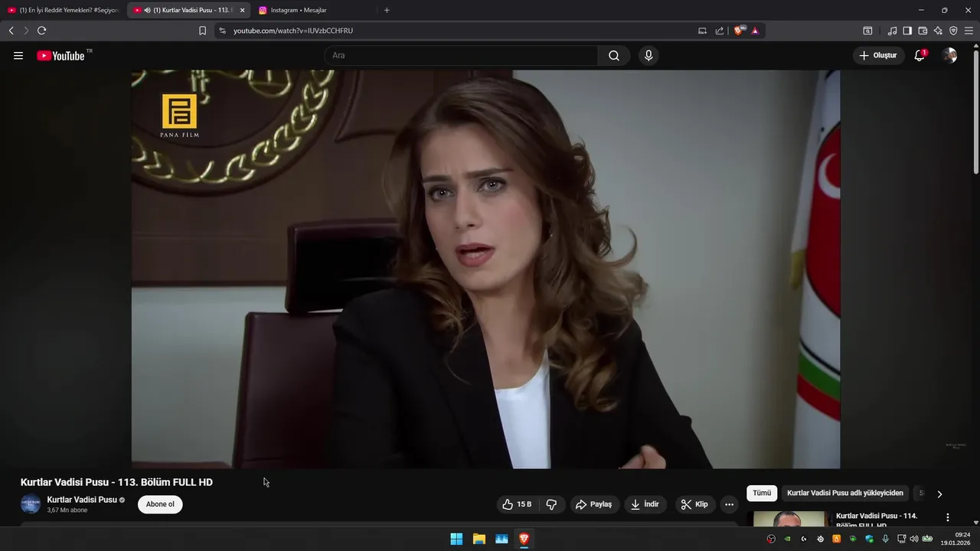Click the search magnifier button

click(614, 56)
